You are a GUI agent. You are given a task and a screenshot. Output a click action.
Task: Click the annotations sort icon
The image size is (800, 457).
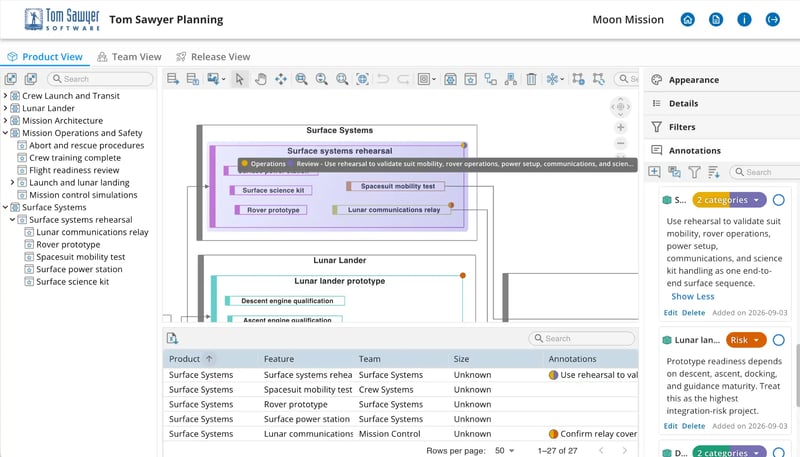714,172
